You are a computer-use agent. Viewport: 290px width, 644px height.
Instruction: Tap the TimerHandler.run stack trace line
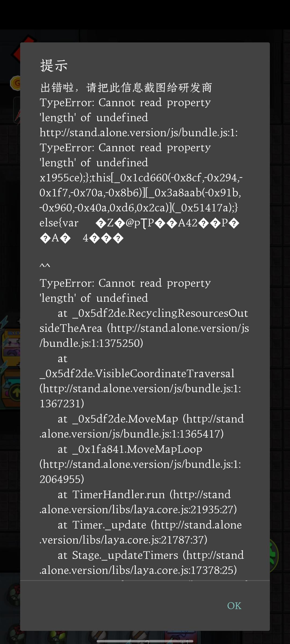tap(138, 502)
